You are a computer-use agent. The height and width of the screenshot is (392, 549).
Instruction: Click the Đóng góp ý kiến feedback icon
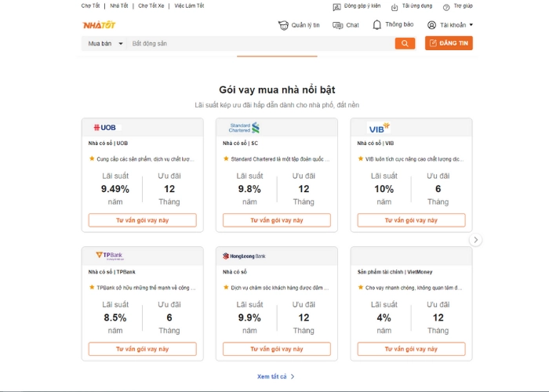pos(338,5)
